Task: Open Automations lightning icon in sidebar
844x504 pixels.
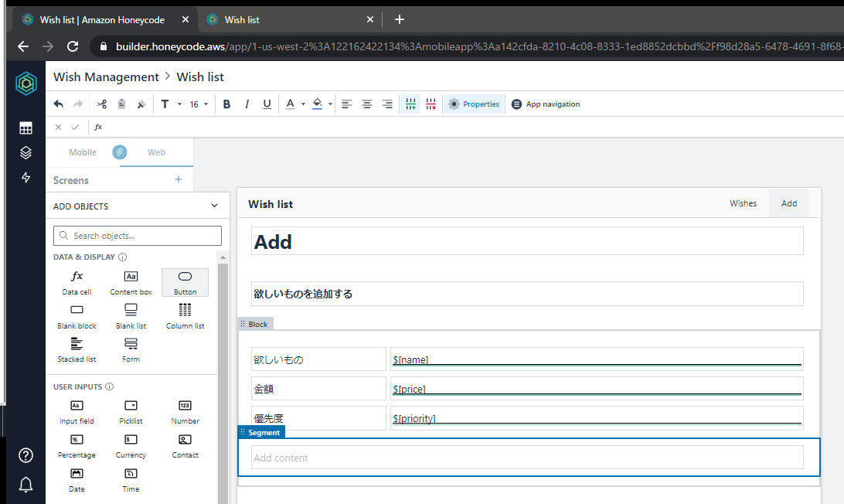Action: click(x=26, y=177)
